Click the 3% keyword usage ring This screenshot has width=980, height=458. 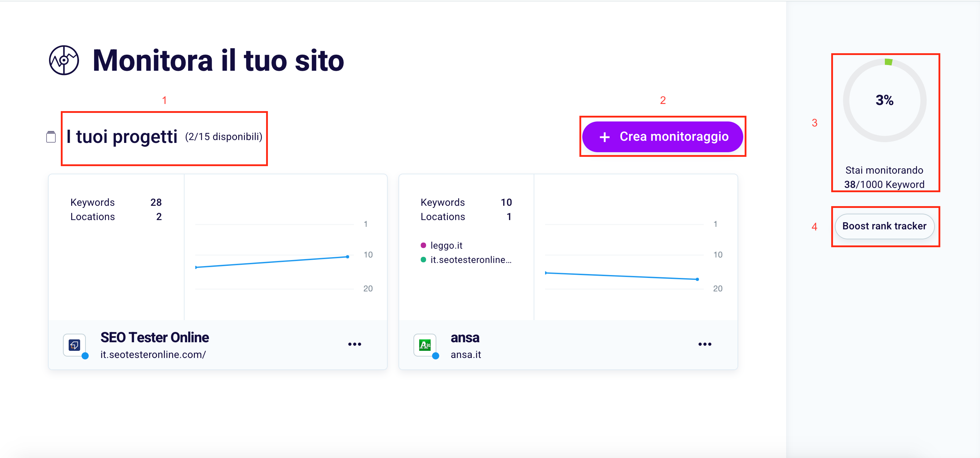tap(884, 100)
